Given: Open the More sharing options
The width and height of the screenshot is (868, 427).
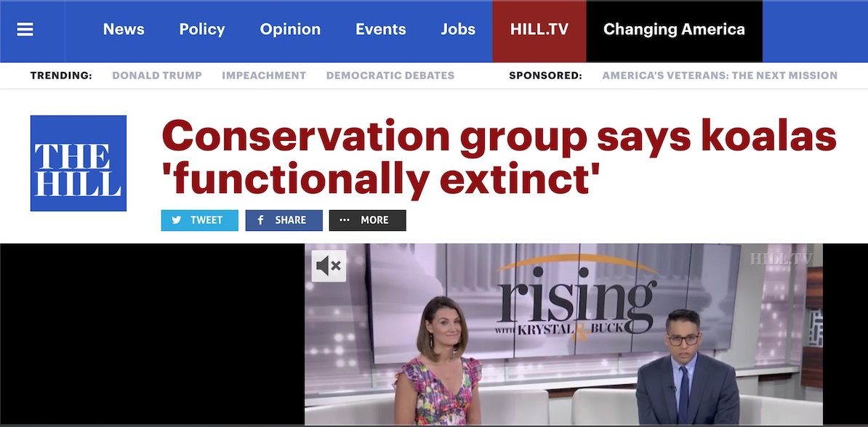Looking at the screenshot, I should (368, 220).
